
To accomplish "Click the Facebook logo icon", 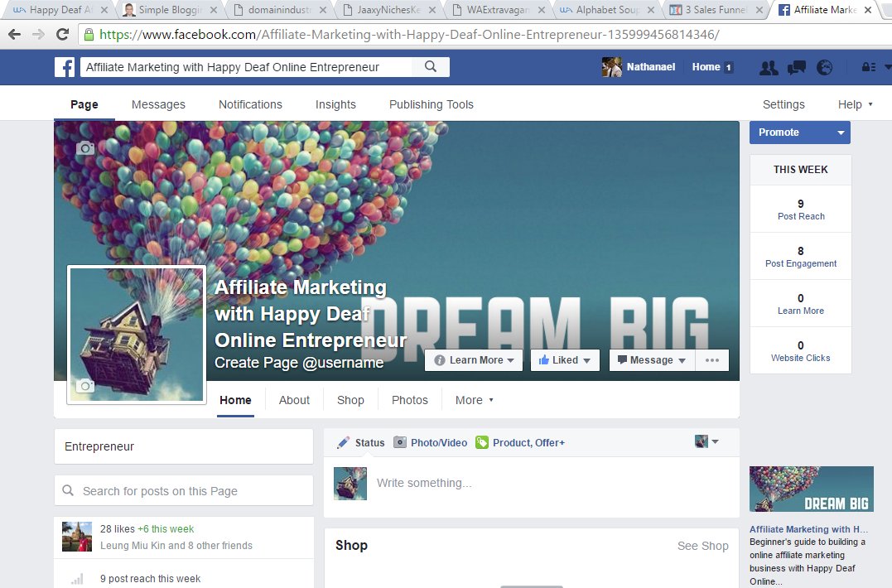I will (x=65, y=67).
